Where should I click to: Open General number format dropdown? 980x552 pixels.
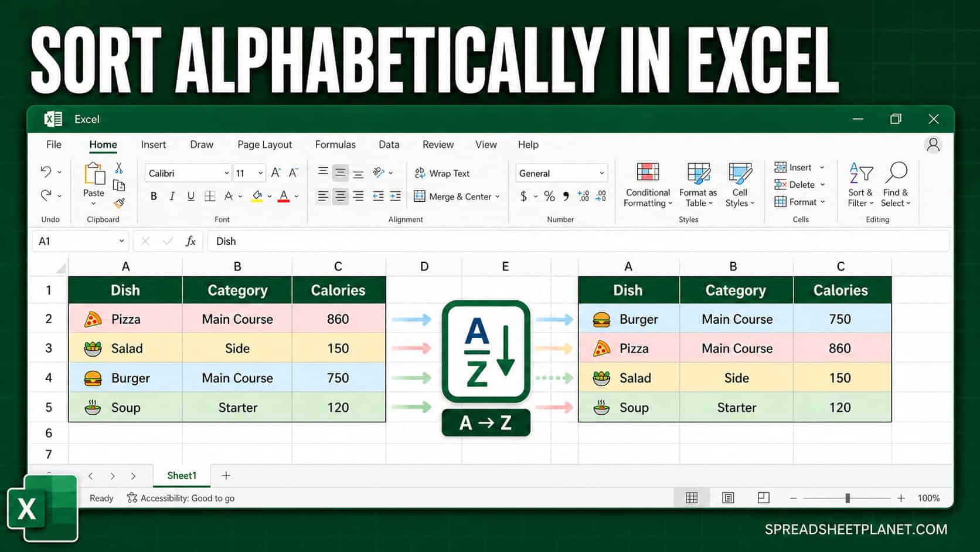(601, 173)
